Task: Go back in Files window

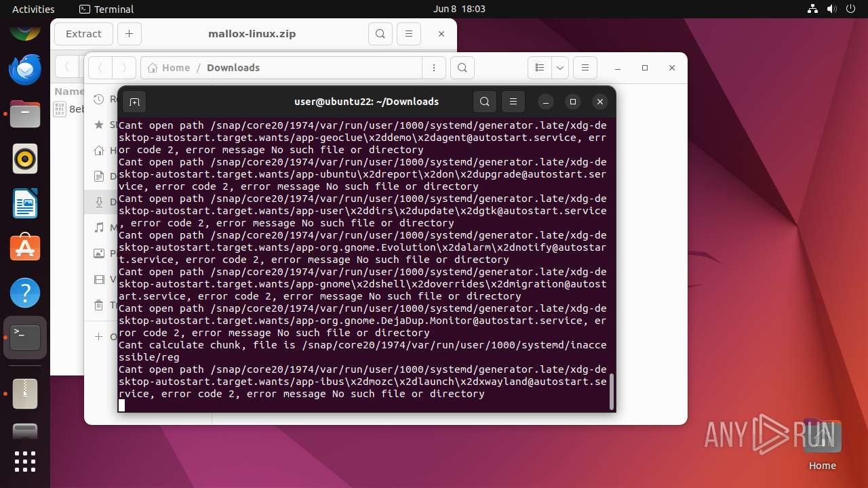Action: [100, 68]
